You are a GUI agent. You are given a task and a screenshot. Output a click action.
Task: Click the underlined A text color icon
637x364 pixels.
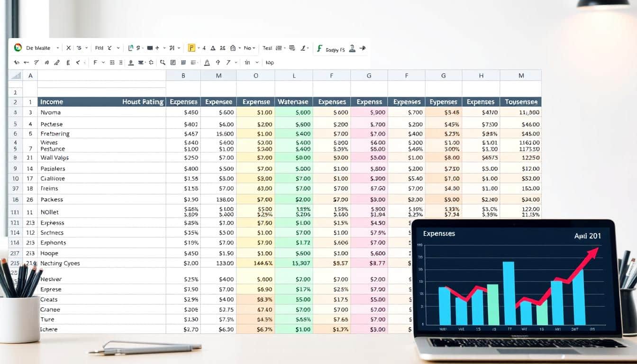207,63
